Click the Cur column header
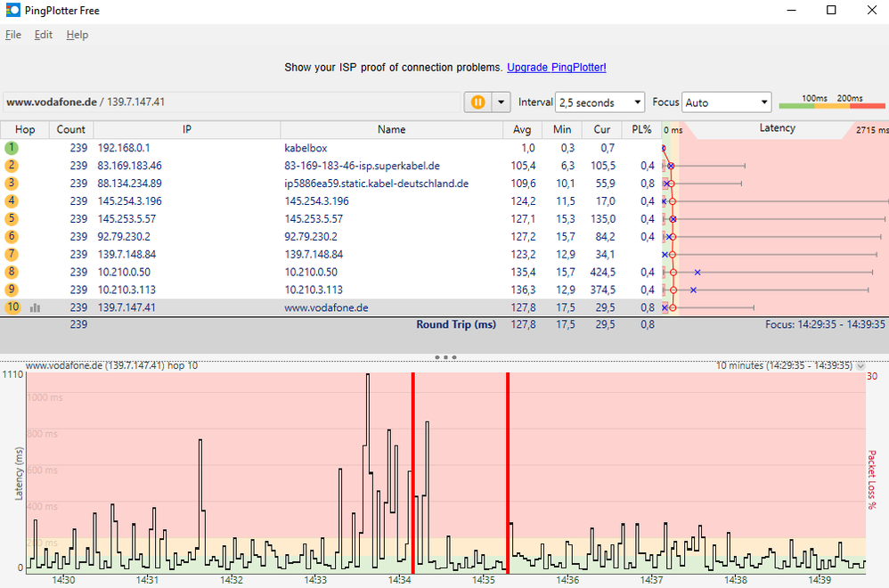Viewport: 889px width, 588px height. click(601, 129)
